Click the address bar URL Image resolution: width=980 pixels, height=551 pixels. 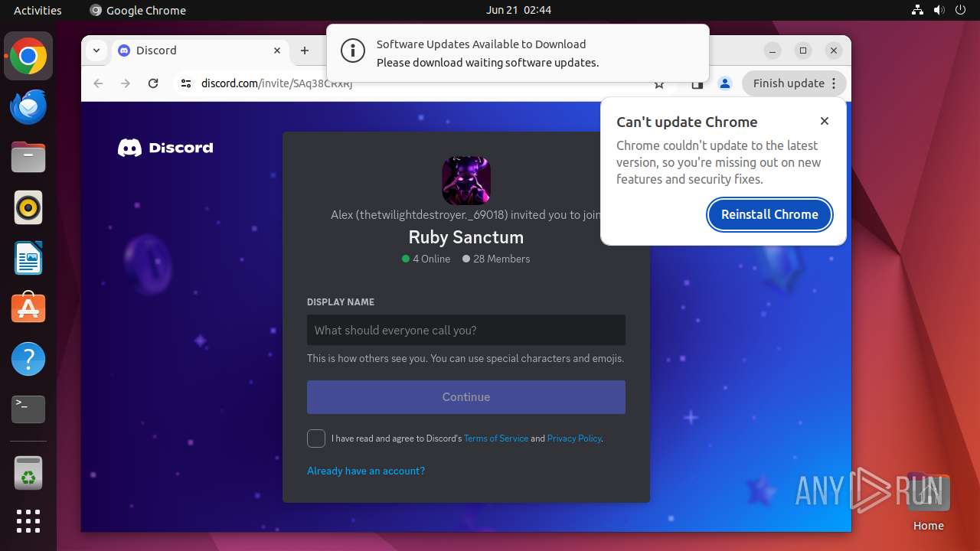(x=277, y=83)
